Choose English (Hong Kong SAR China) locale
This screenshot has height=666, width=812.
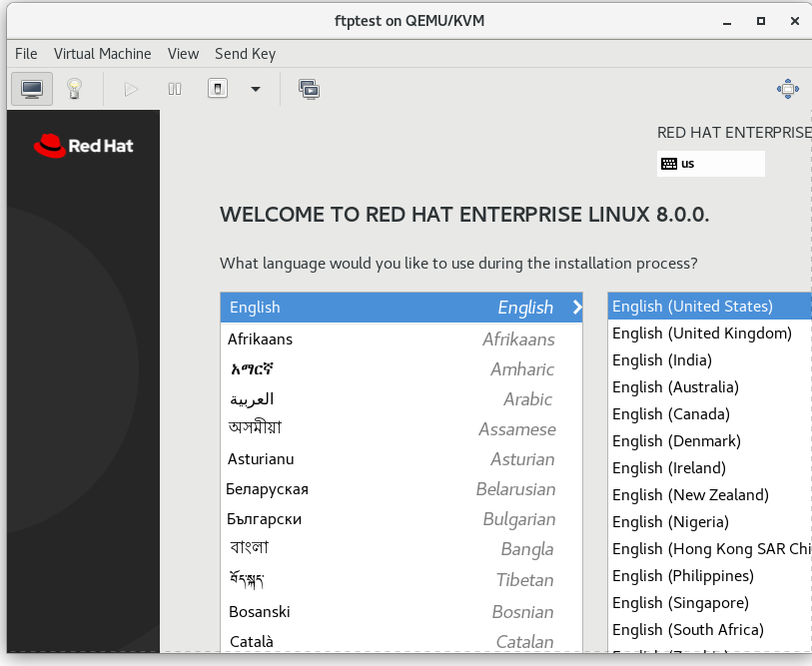coord(709,548)
